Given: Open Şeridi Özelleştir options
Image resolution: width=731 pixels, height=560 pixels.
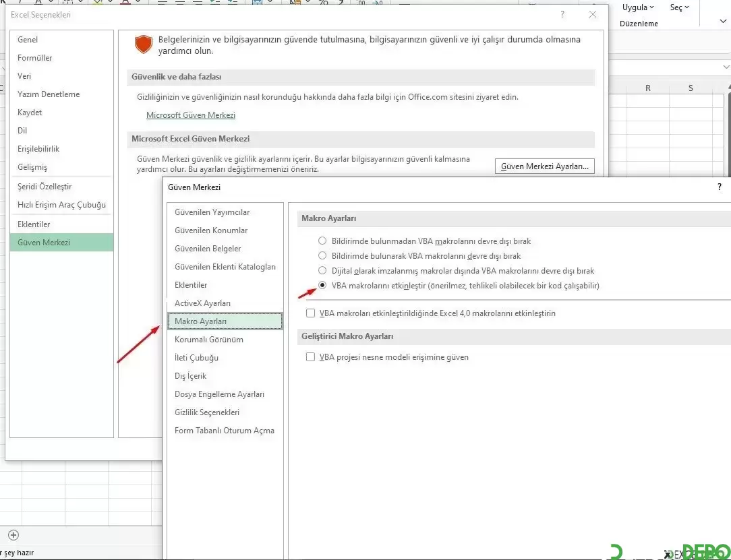Looking at the screenshot, I should (x=61, y=187).
